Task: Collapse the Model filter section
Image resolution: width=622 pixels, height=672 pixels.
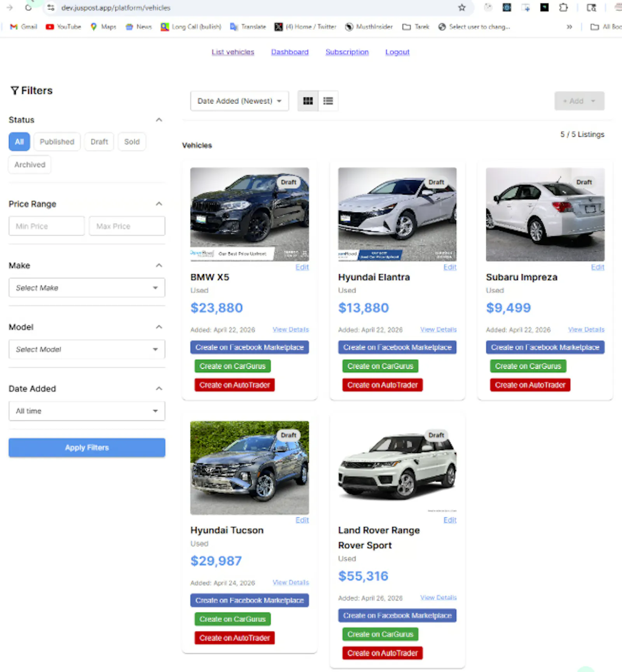Action: click(x=159, y=327)
